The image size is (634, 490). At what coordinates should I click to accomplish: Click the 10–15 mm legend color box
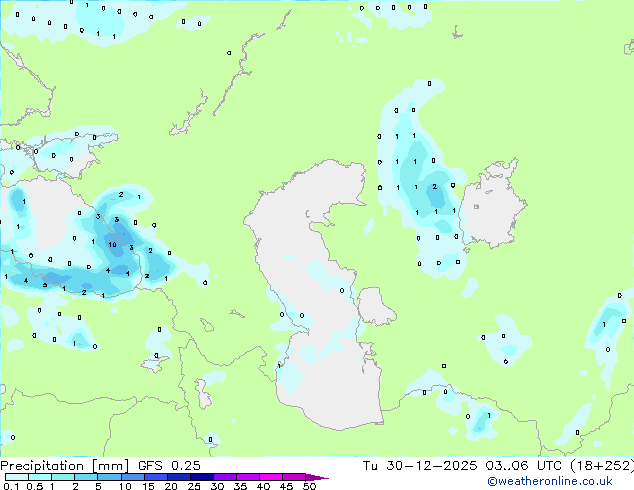click(x=133, y=477)
